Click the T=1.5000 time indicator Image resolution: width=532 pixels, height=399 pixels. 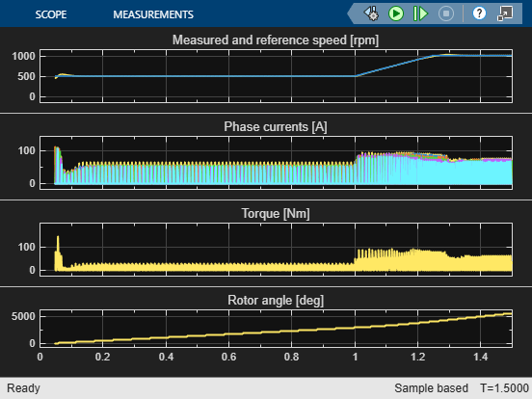504,388
